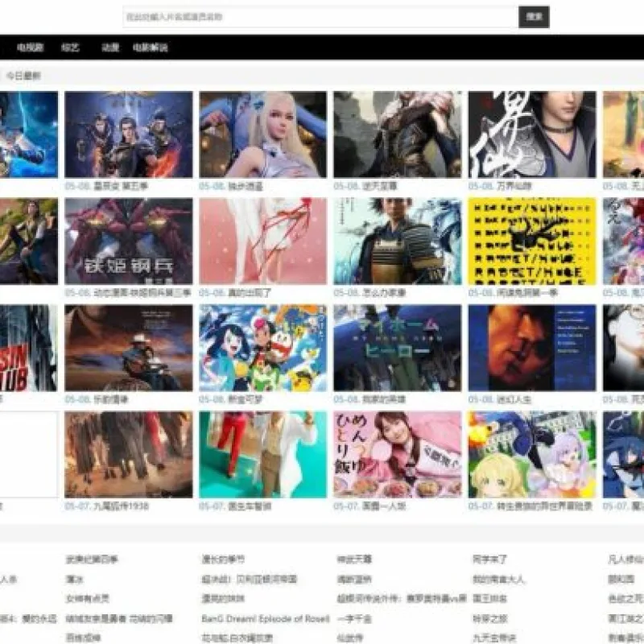Open the 九尾狐传1938 poster thumbnail

tap(129, 455)
